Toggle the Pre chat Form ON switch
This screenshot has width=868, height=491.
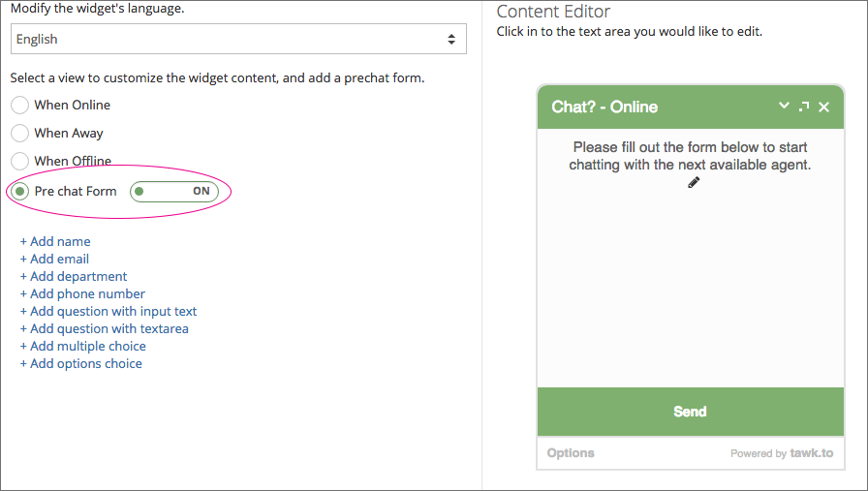(x=173, y=192)
